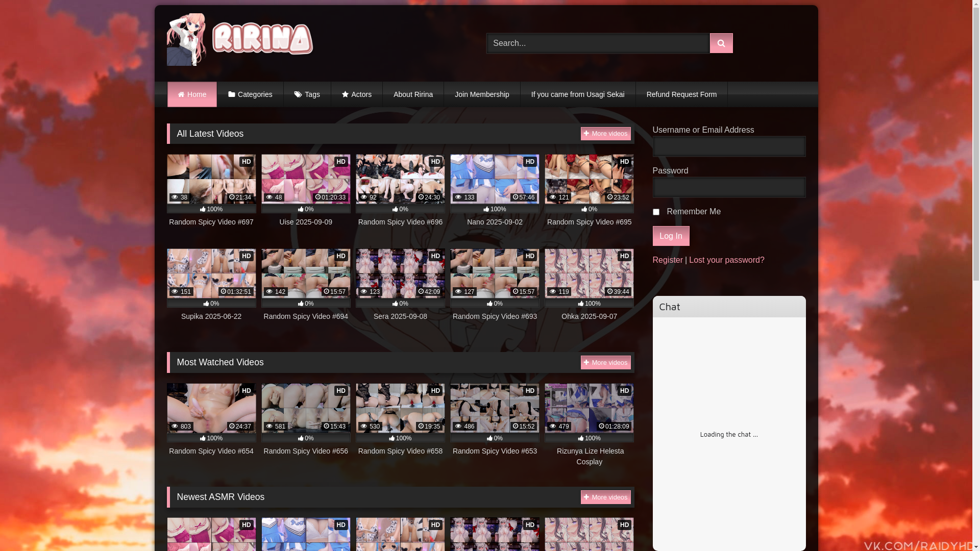980x551 pixels.
Task: Open Random Spicy Video #694 title link
Action: point(306,316)
